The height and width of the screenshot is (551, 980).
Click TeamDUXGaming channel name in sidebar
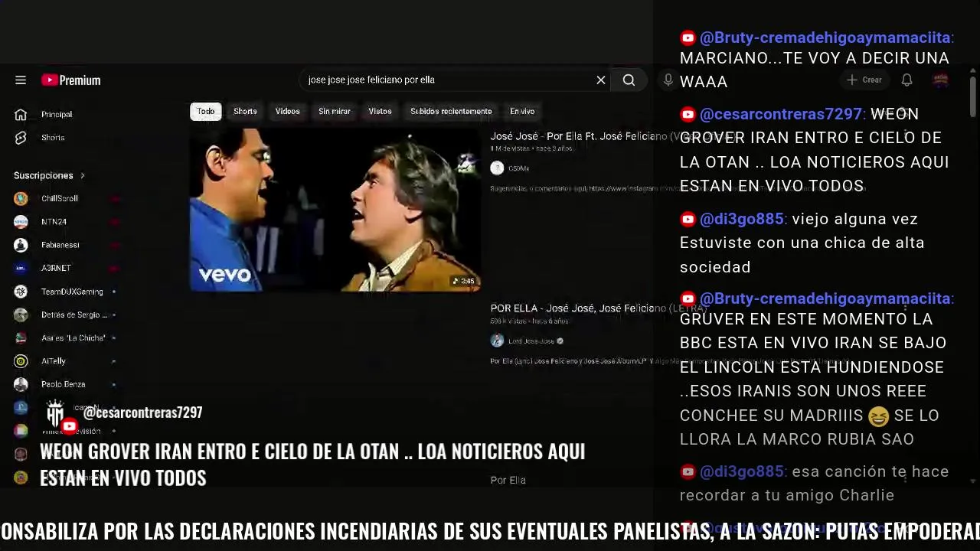click(x=72, y=292)
